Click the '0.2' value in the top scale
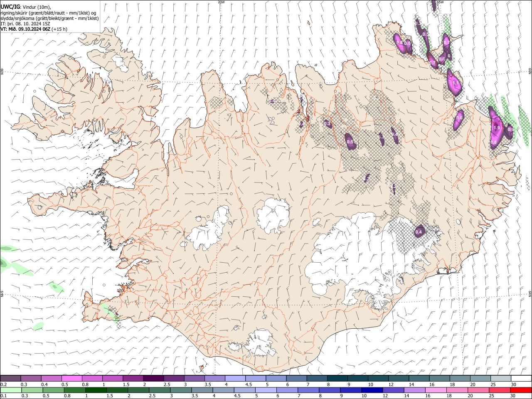 (x=4, y=384)
